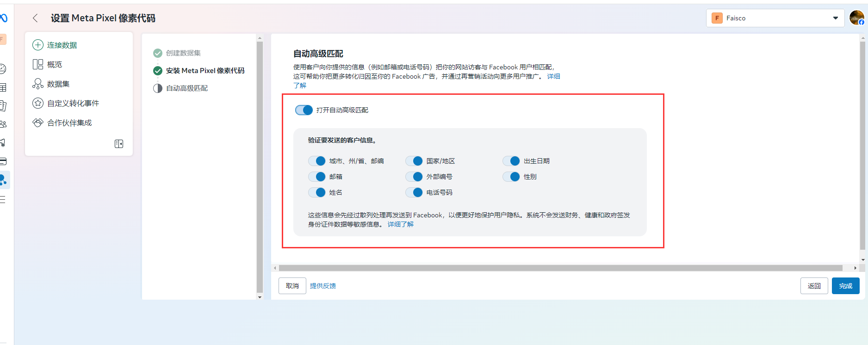Image resolution: width=868 pixels, height=345 pixels.
Task: Click the half-filled circle icon beside 自动高级匹配
Action: [158, 88]
